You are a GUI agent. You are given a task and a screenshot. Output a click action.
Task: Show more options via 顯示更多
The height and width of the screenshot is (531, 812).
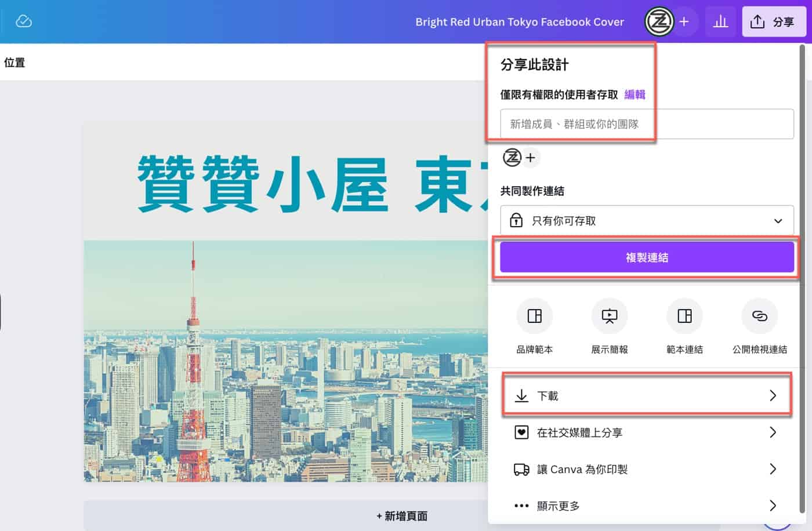coord(646,506)
